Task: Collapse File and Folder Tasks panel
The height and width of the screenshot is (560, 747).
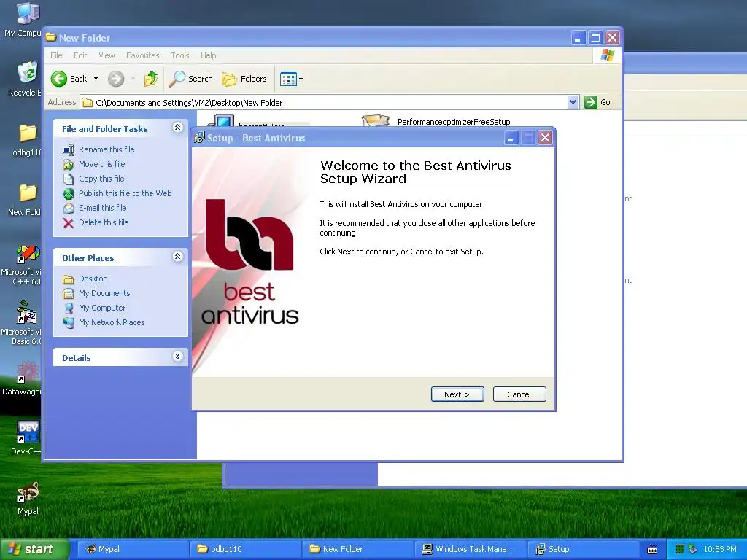Action: (x=178, y=127)
